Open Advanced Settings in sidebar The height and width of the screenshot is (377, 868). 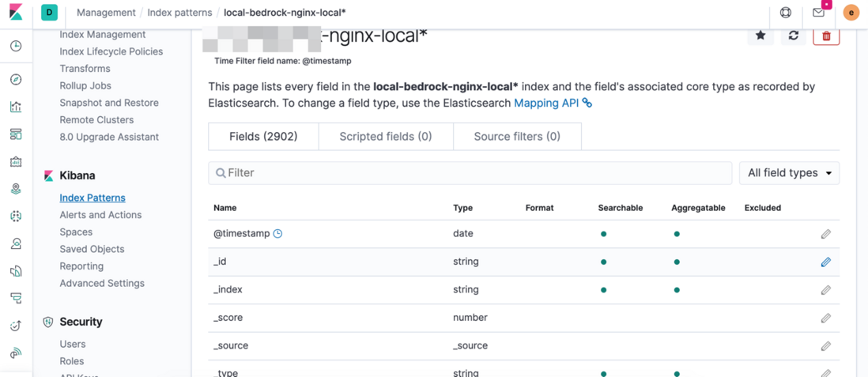(102, 284)
